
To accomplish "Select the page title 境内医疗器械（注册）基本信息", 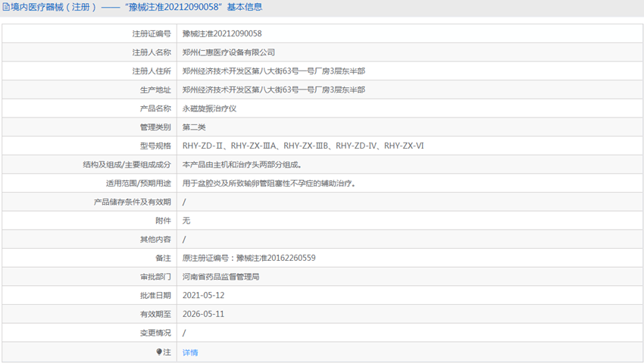I will 133,7.
